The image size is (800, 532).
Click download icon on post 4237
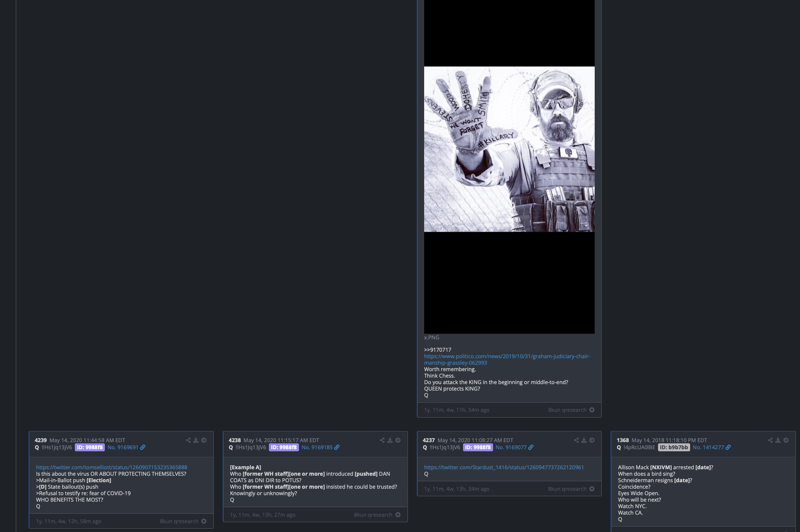click(x=584, y=440)
